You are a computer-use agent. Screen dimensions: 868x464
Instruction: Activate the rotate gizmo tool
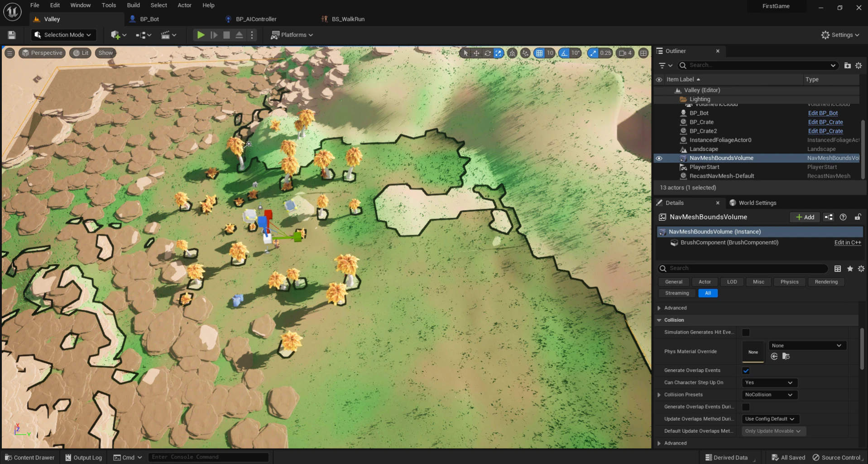click(x=488, y=53)
